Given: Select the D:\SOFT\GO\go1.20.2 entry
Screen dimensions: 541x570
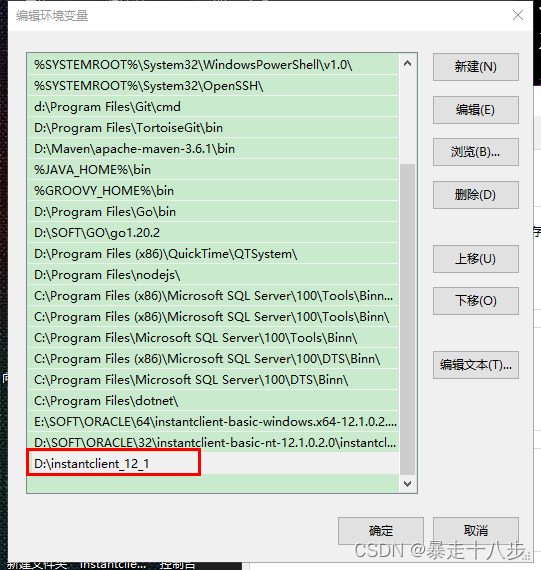Looking at the screenshot, I should click(213, 233).
